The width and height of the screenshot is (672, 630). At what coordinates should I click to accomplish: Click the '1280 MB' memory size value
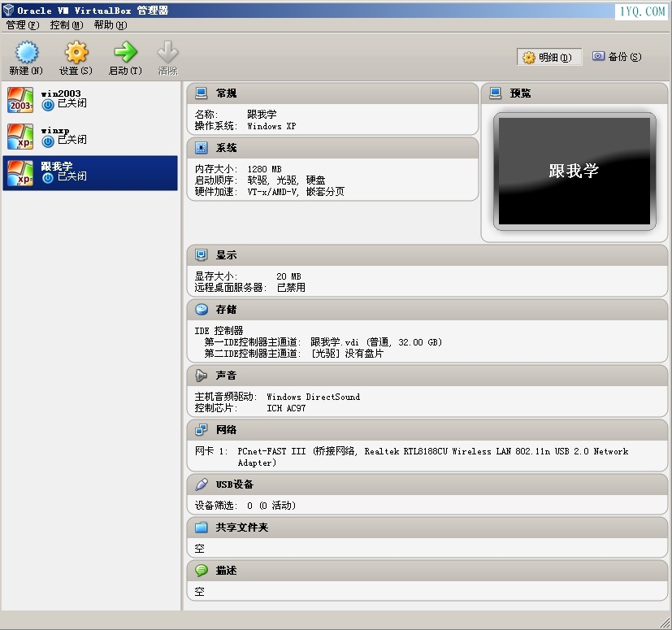pos(264,169)
